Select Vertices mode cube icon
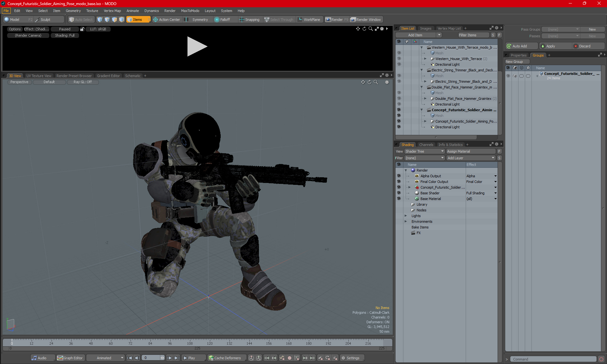 coord(100,20)
